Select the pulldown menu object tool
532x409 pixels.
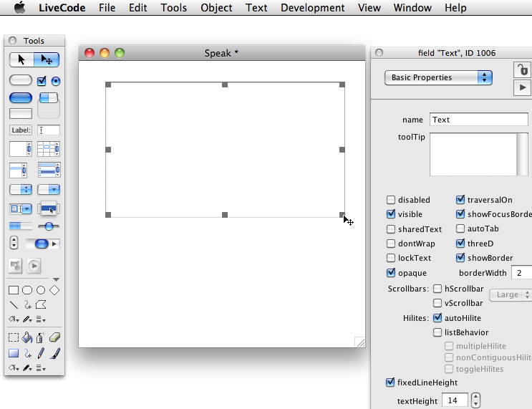(49, 189)
